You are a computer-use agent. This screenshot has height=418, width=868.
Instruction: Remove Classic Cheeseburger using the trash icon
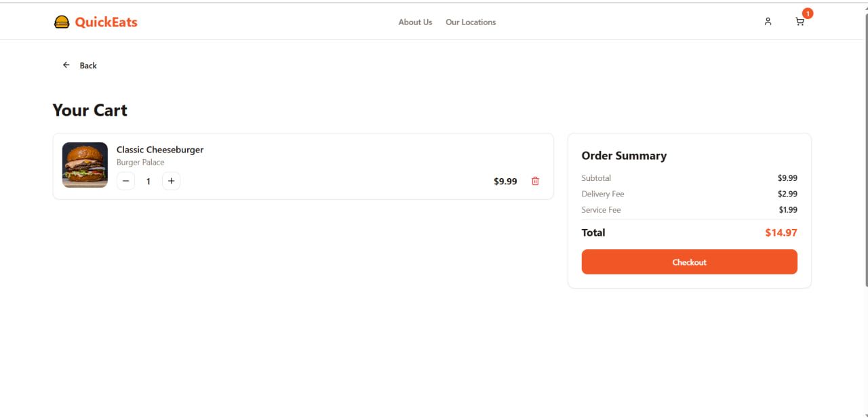(x=535, y=181)
